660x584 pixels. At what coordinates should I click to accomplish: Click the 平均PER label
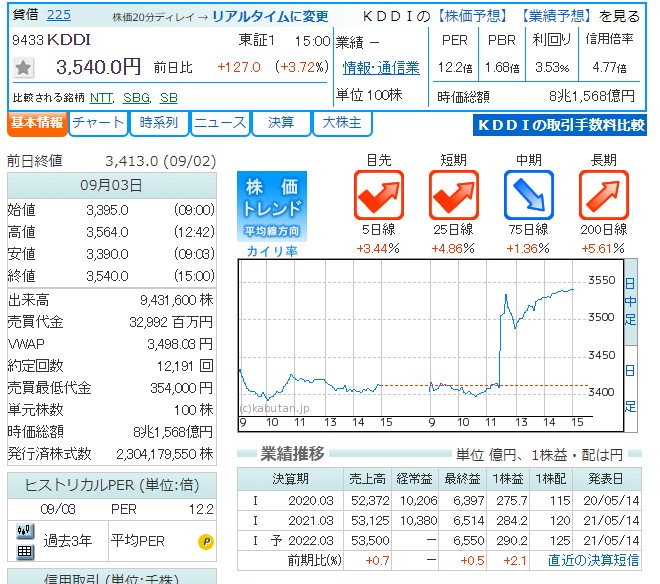pos(138,541)
